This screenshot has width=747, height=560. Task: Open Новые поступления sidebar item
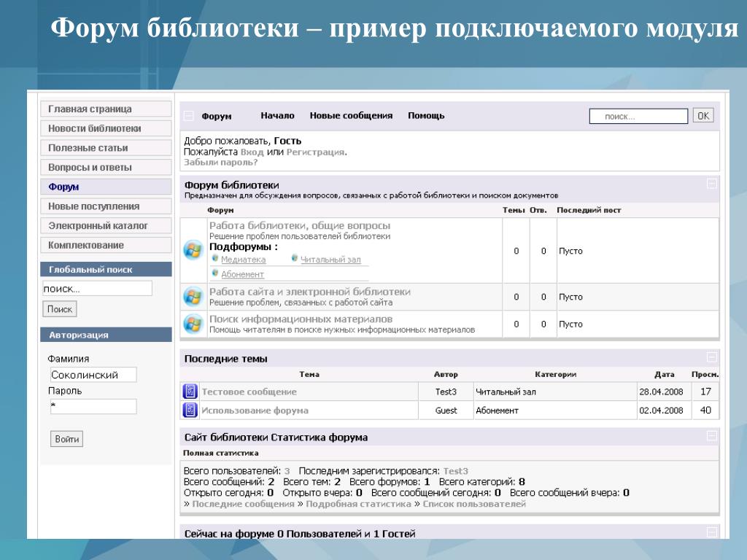[106, 206]
